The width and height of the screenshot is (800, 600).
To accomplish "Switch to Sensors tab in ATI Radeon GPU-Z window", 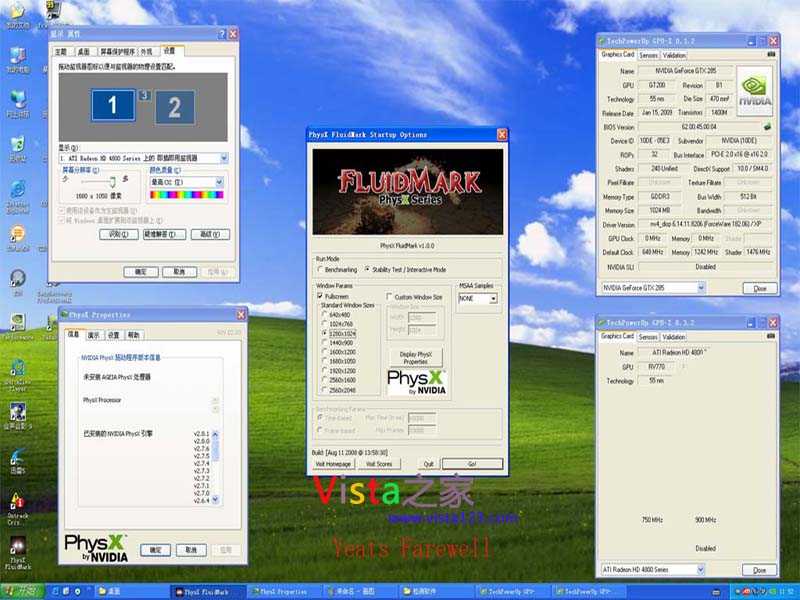I will pyautogui.click(x=647, y=337).
